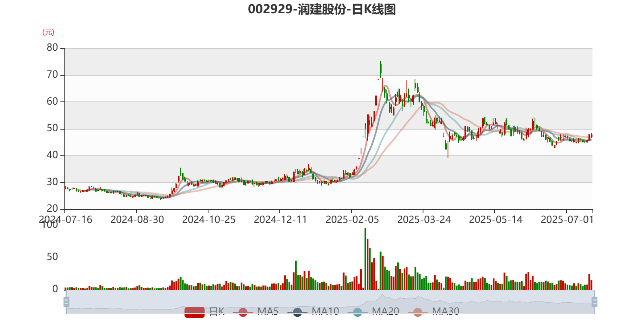644x322 pixels.
Task: Click the volume axis label 50
Action: point(52,257)
